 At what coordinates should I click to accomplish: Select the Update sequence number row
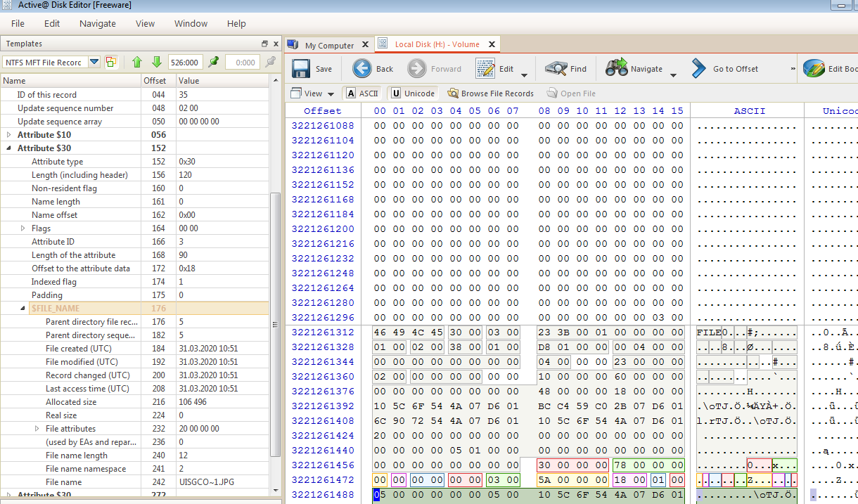click(x=134, y=108)
